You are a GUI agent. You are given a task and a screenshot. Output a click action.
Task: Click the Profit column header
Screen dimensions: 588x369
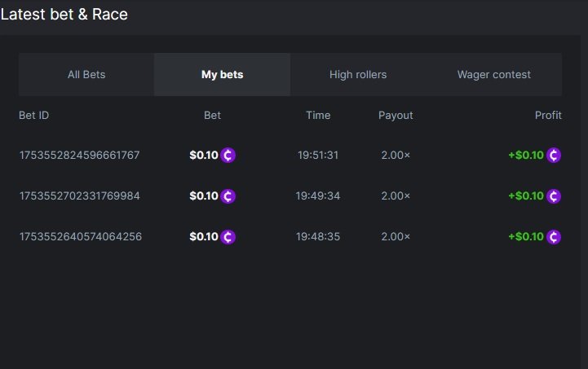click(548, 116)
